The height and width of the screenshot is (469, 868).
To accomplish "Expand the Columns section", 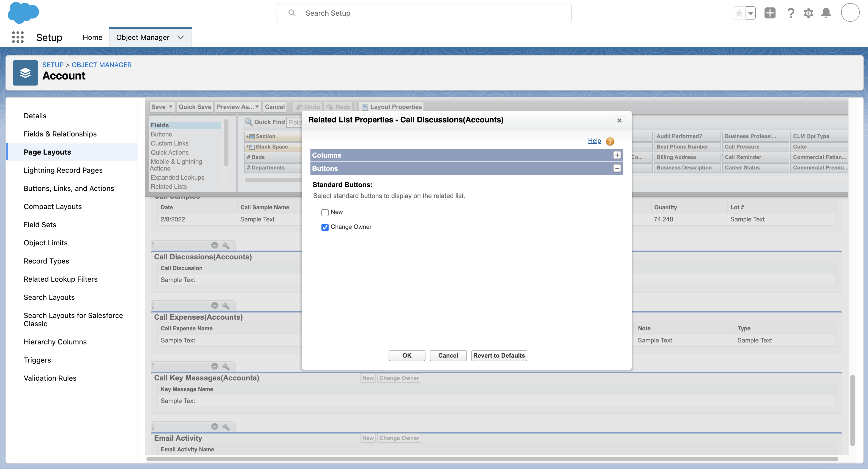I will [x=617, y=155].
